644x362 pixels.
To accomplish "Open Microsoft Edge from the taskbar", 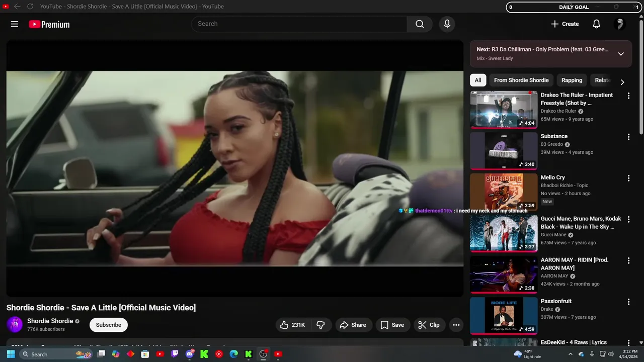I will 233,354.
